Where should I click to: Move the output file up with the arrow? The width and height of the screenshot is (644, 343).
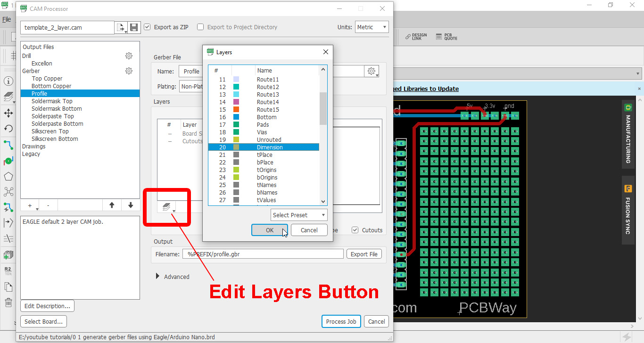coord(112,205)
